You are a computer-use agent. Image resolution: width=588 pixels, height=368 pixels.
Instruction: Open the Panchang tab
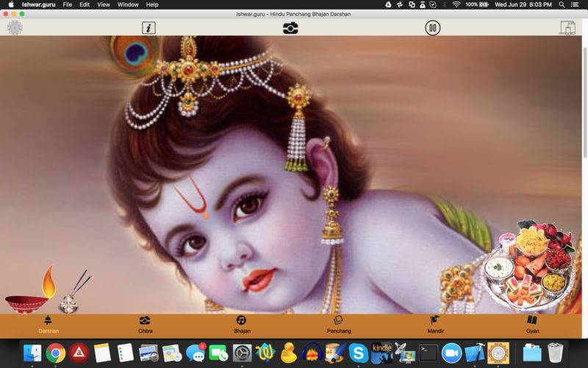click(339, 325)
